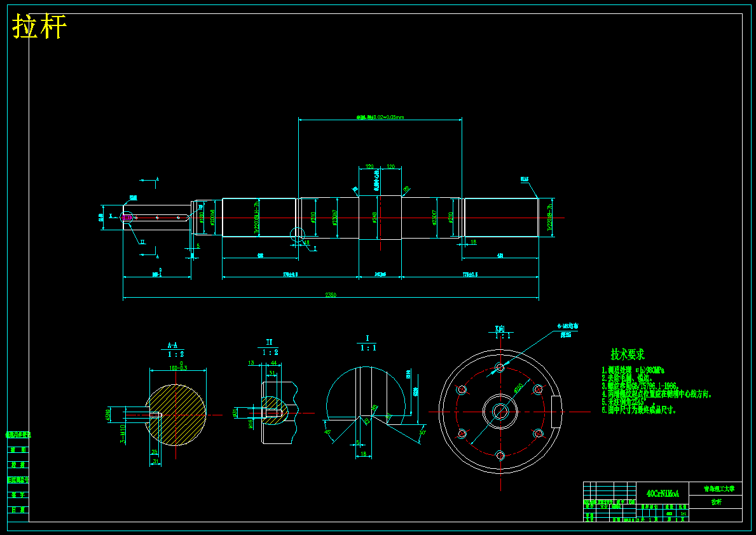
Task: Click the Ø250 bolt circle dimension
Action: (518, 388)
